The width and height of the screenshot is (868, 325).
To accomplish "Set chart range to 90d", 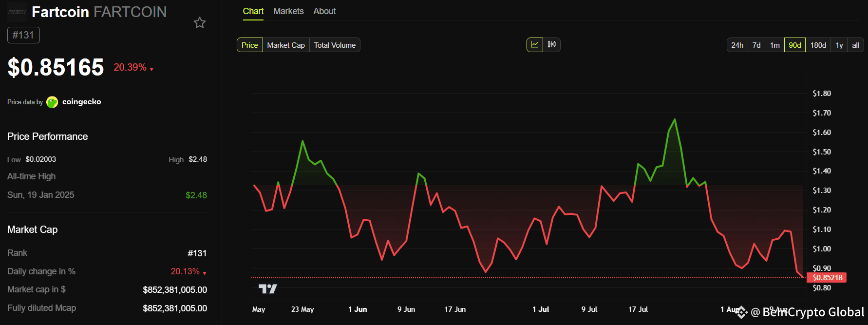I will [x=795, y=45].
